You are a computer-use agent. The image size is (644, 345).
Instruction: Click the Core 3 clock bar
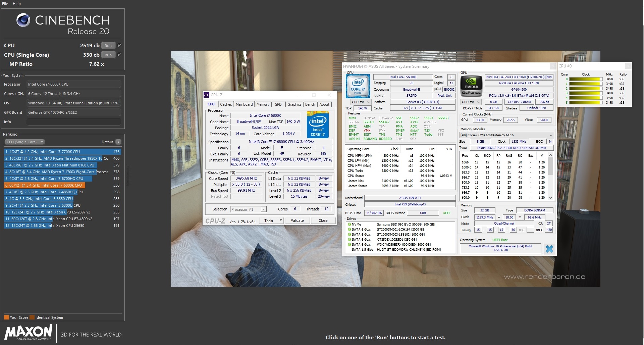pyautogui.click(x=585, y=93)
